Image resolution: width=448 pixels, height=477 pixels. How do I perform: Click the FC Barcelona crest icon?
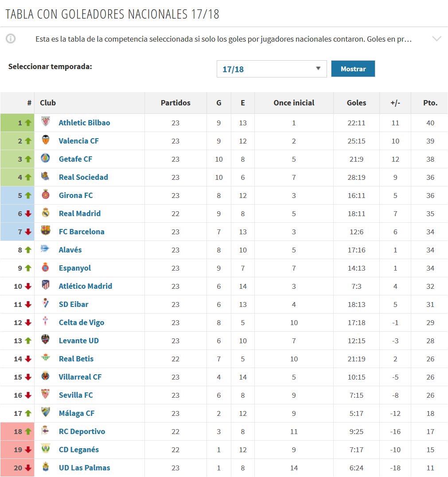[46, 231]
